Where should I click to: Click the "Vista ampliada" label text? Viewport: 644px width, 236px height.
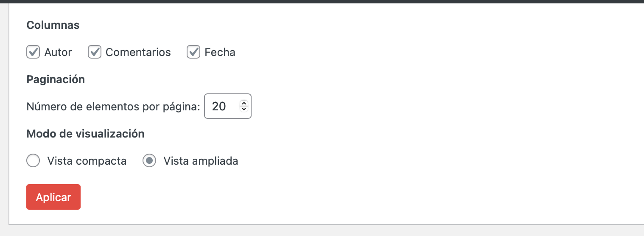point(201,161)
